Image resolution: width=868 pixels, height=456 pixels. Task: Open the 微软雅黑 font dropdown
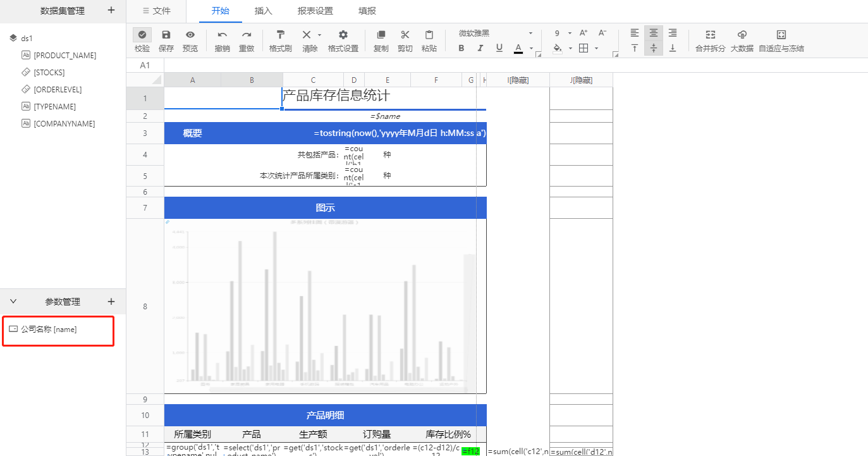click(x=496, y=33)
